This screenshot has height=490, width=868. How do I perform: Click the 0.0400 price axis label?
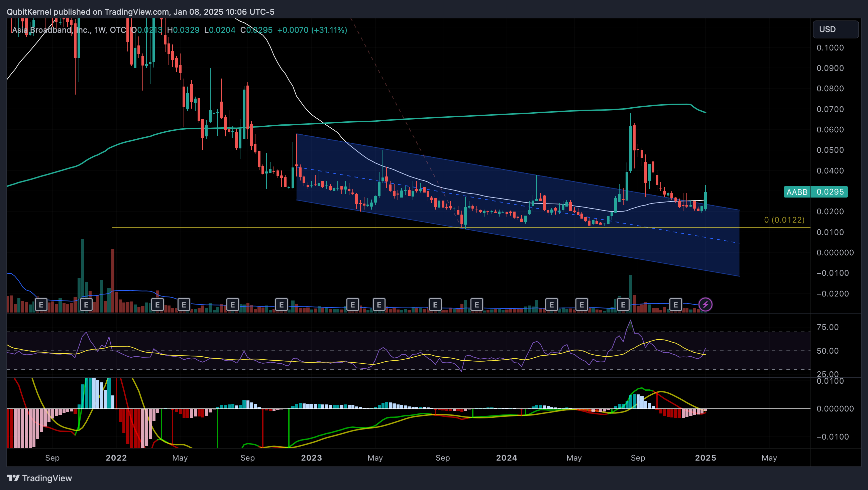pos(830,171)
